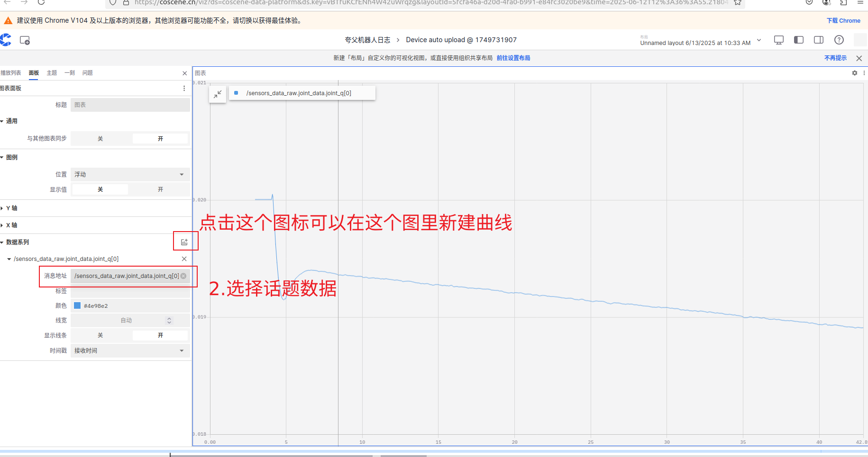Turn off sync with other charts (关)
Viewport: 868px width, 457px height.
(x=100, y=139)
